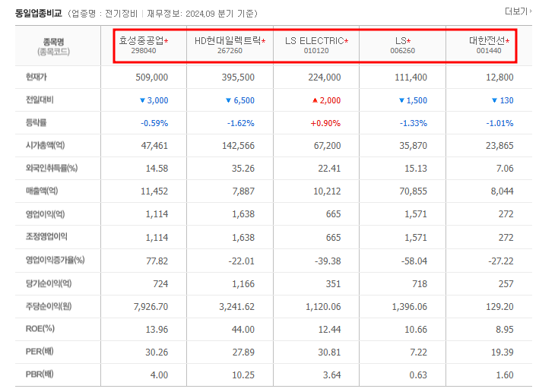The height and width of the screenshot is (392, 539).
Task: Select the 전일대비 row label
Action: pyautogui.click(x=40, y=100)
